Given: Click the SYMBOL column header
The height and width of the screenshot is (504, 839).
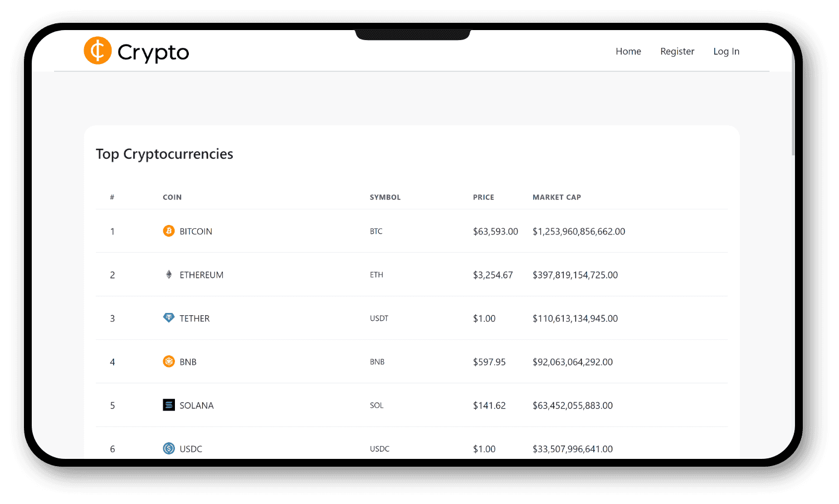Looking at the screenshot, I should [385, 197].
